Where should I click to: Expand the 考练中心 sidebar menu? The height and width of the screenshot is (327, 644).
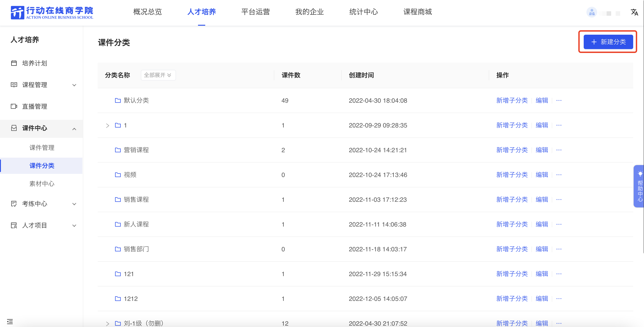tap(74, 204)
